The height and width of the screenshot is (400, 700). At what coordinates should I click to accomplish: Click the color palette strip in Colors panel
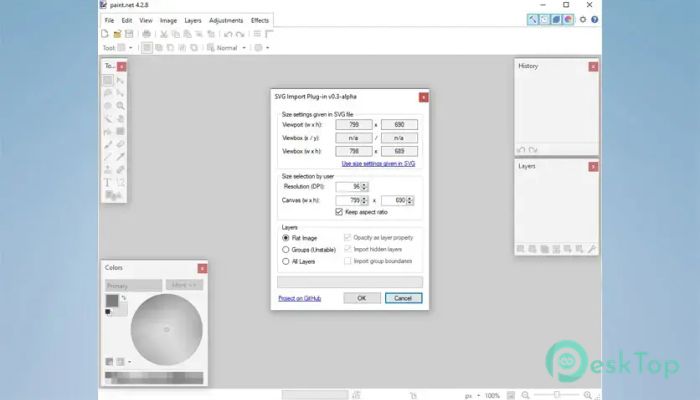click(x=154, y=378)
